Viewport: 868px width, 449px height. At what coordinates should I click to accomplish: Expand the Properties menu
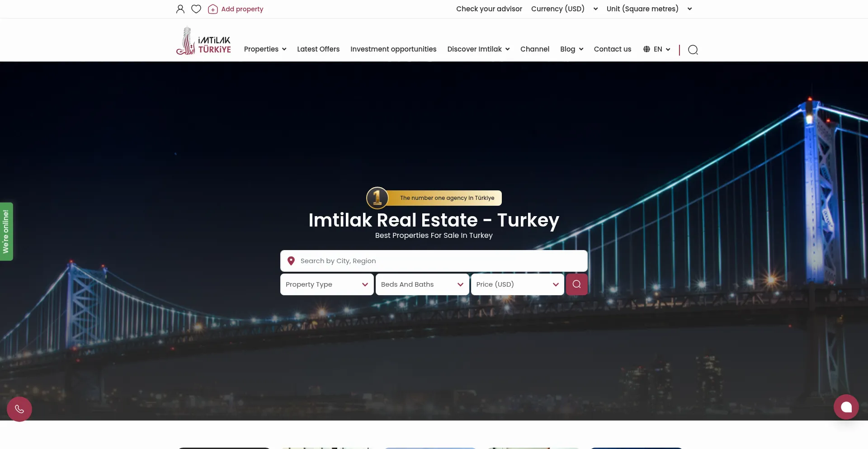[265, 49]
